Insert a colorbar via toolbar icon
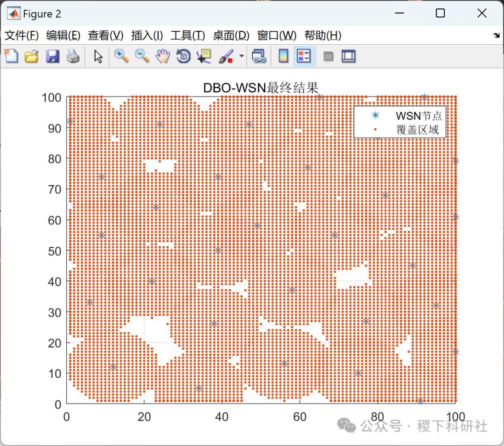This screenshot has height=446, width=504. pyautogui.click(x=283, y=56)
